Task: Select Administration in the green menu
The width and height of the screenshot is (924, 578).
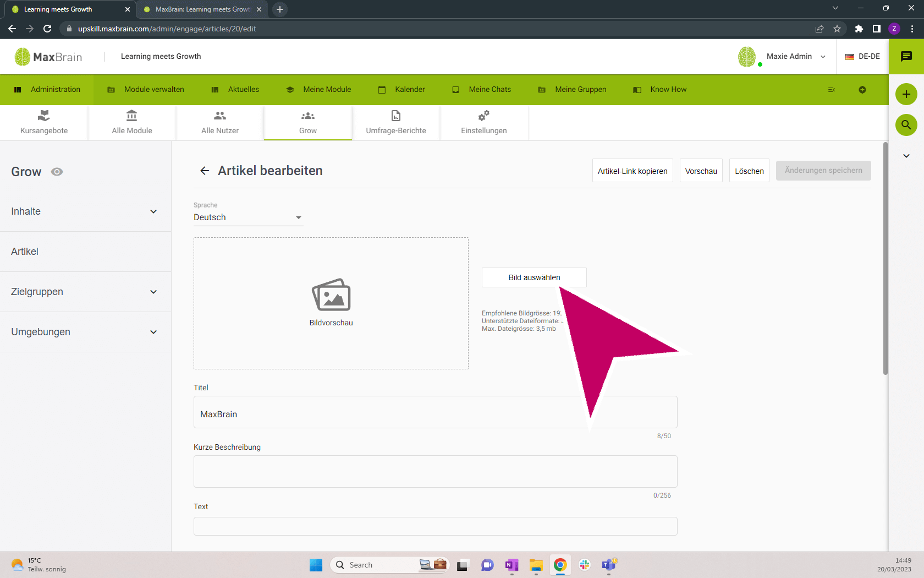Action: [x=47, y=90]
